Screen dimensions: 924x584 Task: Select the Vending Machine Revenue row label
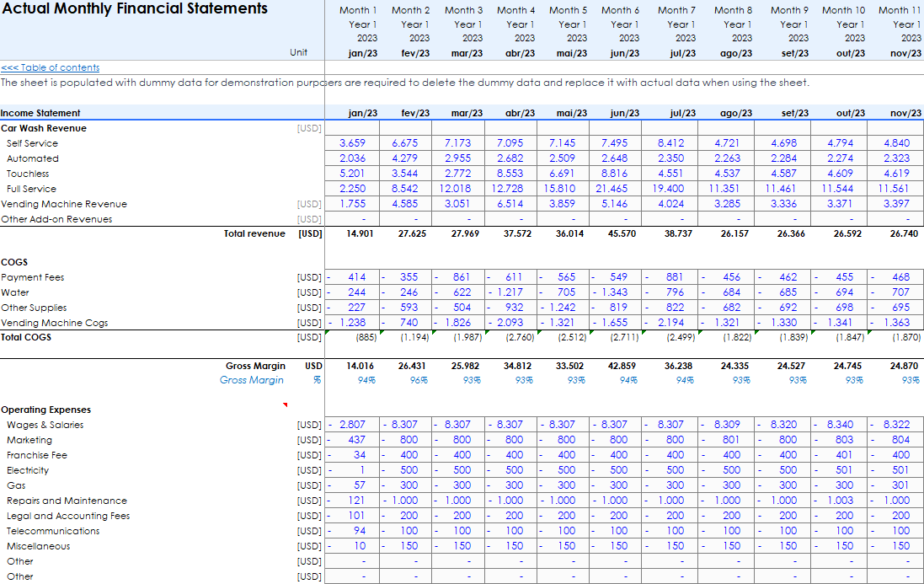[x=64, y=204]
